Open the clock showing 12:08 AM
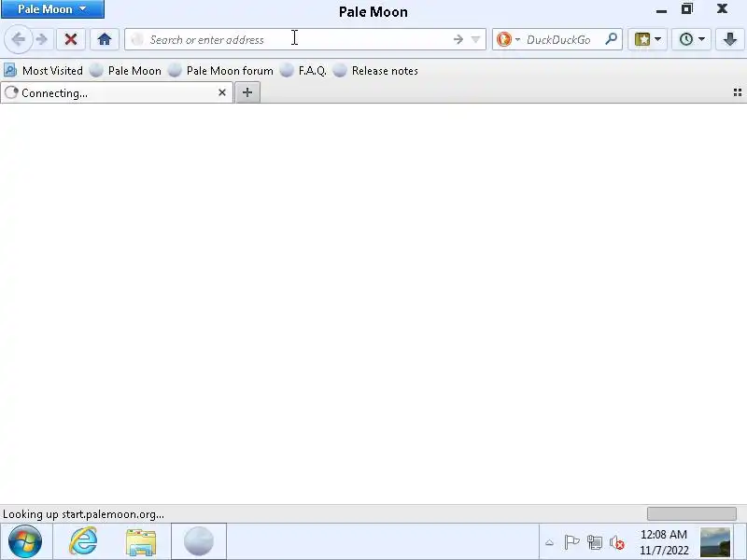 [x=664, y=542]
